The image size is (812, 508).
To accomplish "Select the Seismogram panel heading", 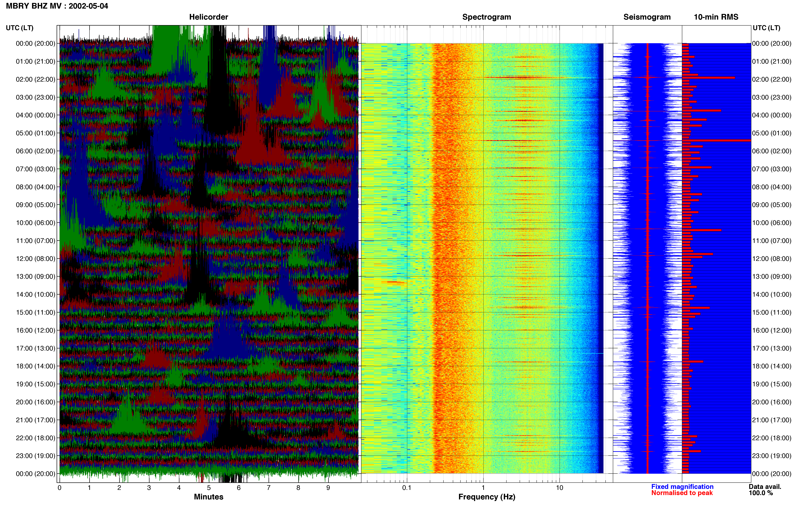I will 647,17.
